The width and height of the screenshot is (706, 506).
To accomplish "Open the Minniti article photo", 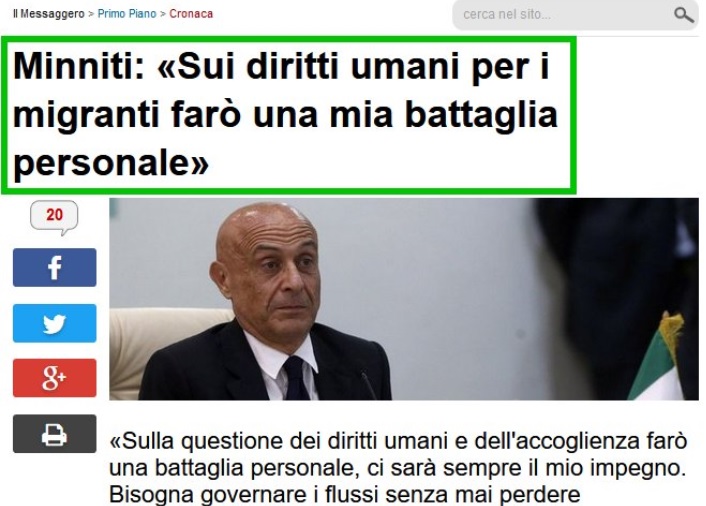I will pyautogui.click(x=404, y=299).
